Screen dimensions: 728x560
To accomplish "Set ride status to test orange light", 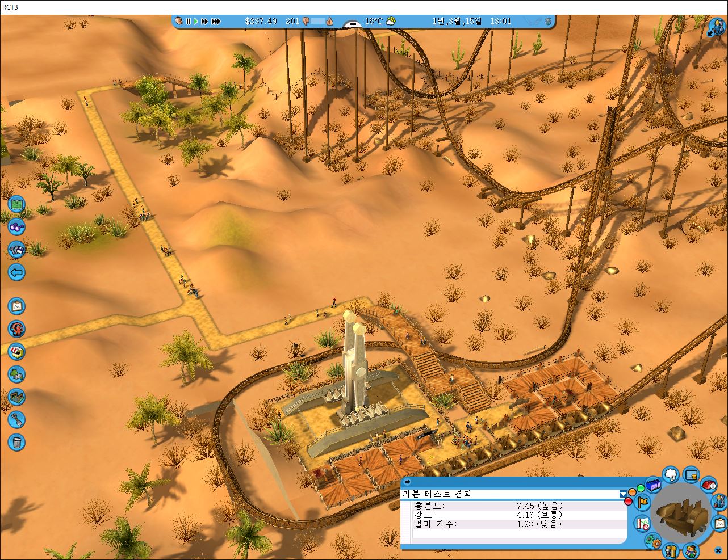I will tap(632, 492).
